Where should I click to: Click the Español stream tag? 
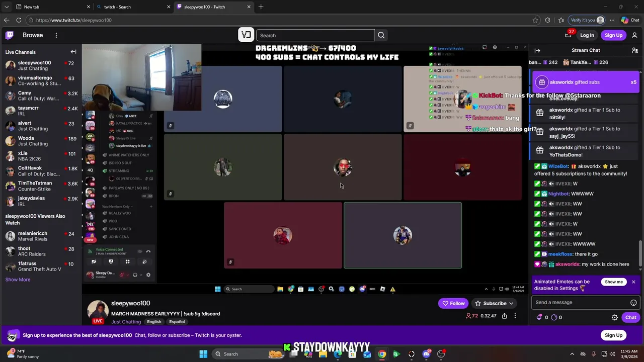[x=177, y=322]
